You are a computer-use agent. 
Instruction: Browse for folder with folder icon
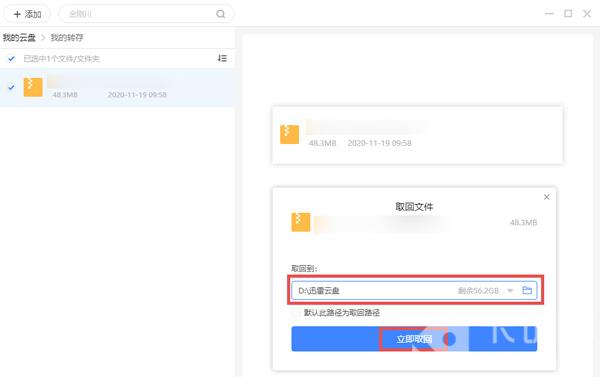click(527, 290)
